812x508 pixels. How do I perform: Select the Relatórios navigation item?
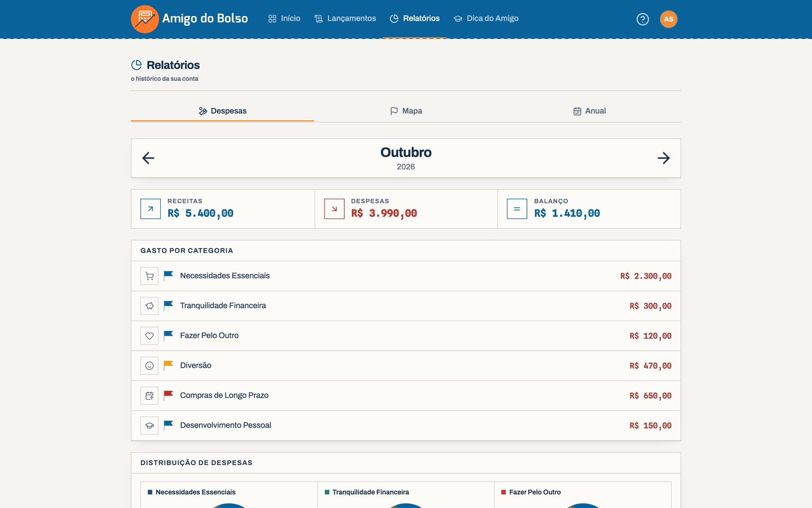click(415, 19)
